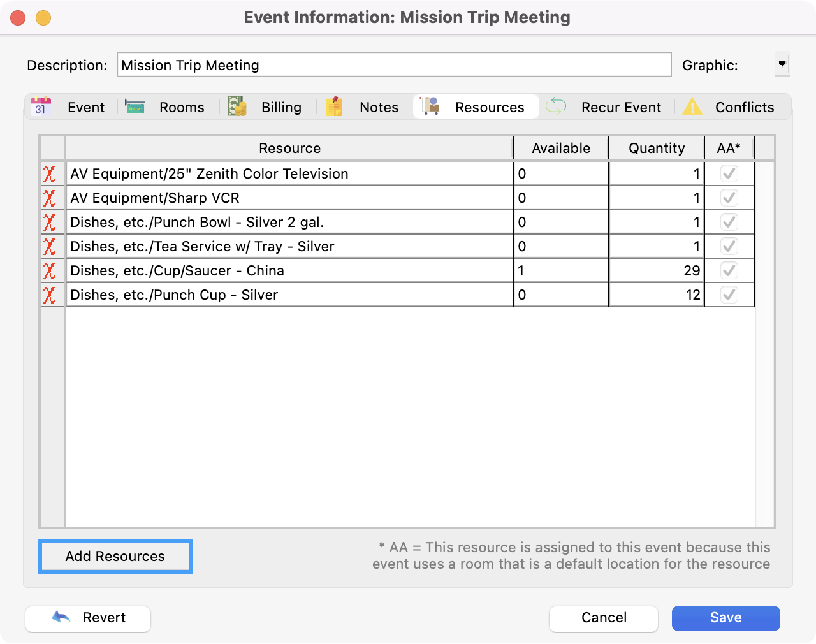Delete the Cup/Saucer - China row
Screen dimensions: 816x644
tap(49, 271)
